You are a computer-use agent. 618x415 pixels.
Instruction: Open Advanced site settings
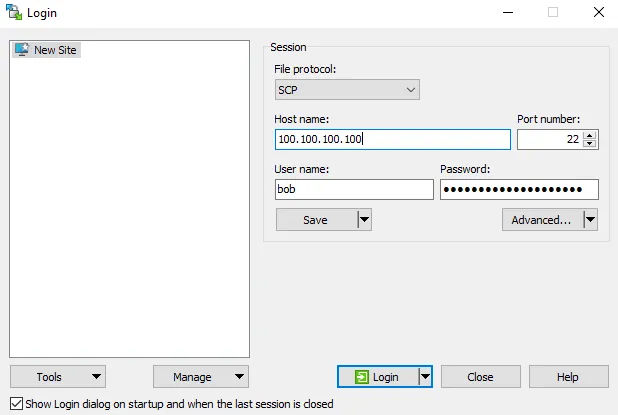coord(541,220)
